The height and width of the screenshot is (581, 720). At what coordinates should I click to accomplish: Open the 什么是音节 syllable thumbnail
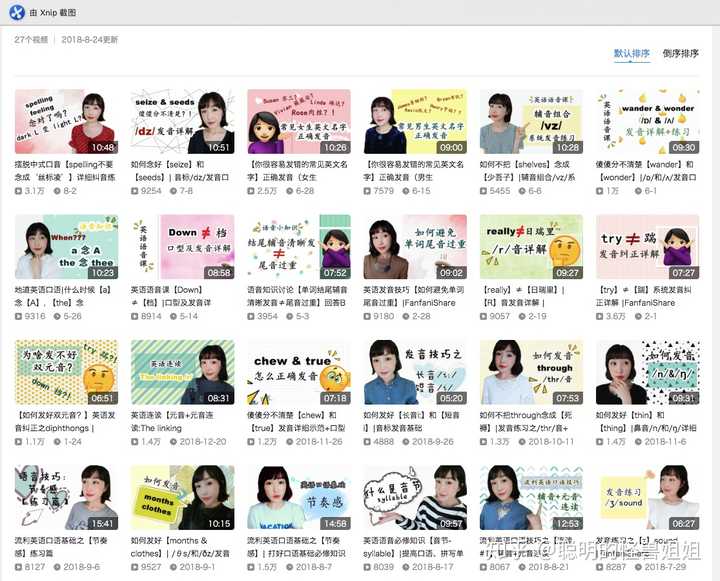(x=415, y=498)
